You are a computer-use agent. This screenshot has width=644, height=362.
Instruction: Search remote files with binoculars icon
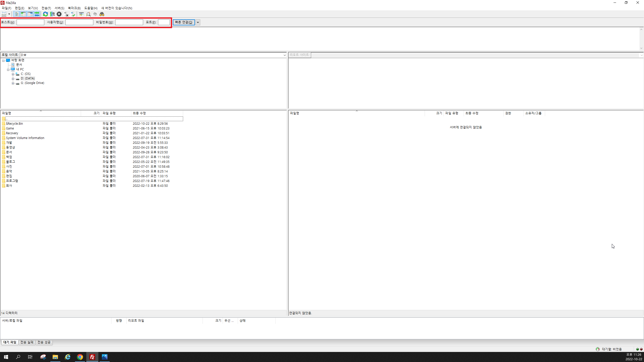coord(102,14)
